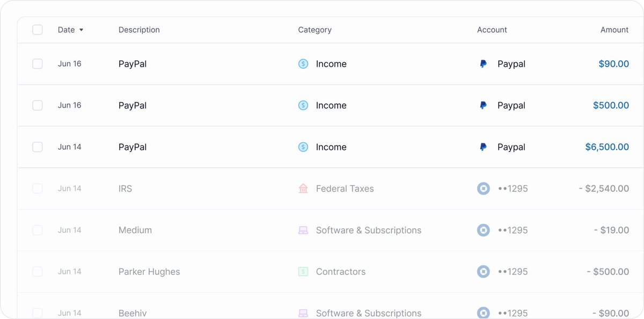Select the IRS transaction checkbox
644x319 pixels.
(x=38, y=189)
